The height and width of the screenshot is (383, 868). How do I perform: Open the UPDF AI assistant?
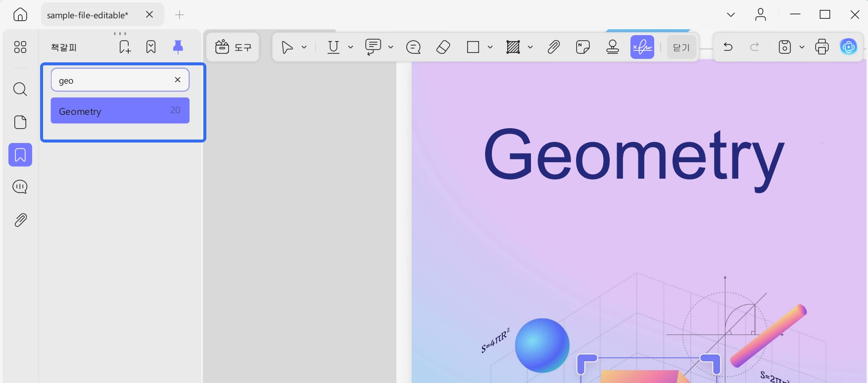(x=848, y=47)
